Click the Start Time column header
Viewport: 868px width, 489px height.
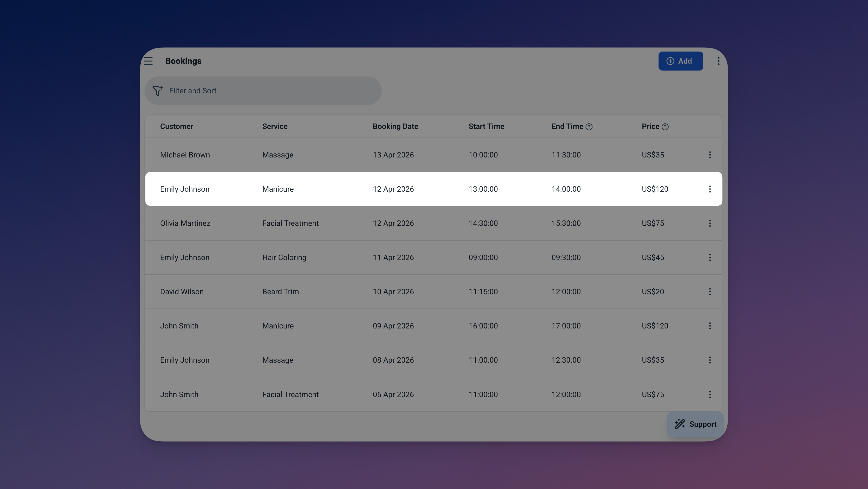click(x=486, y=126)
